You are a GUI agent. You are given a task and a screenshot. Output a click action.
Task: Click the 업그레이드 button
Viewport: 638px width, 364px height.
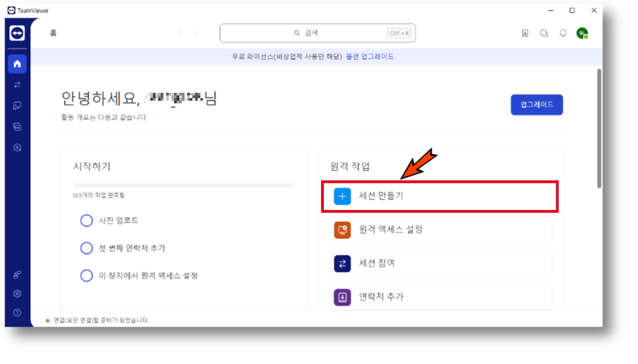point(536,105)
